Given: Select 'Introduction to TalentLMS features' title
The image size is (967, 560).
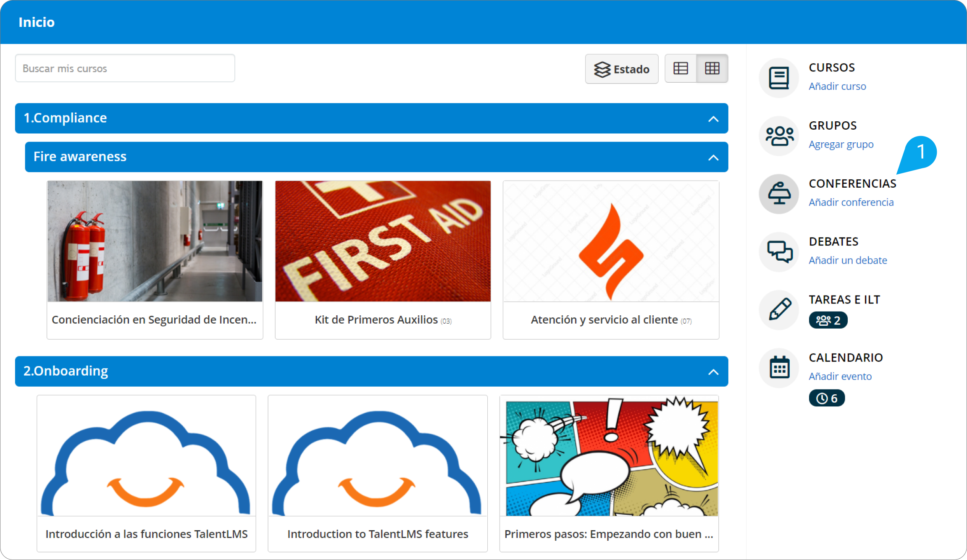Looking at the screenshot, I should [x=378, y=534].
